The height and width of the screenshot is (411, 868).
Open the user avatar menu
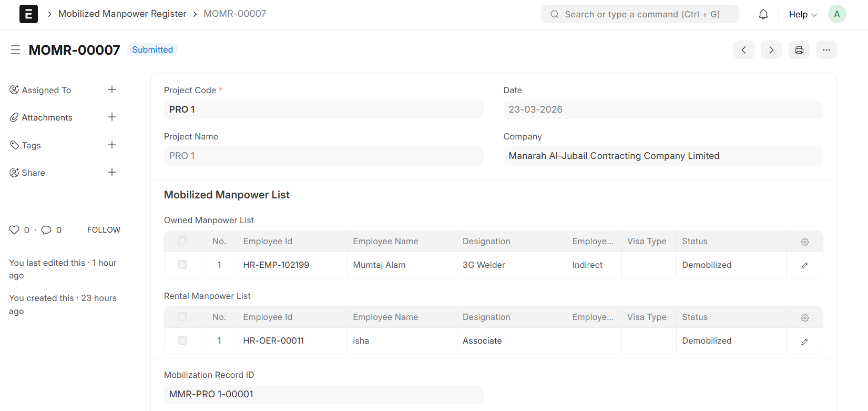pos(836,14)
